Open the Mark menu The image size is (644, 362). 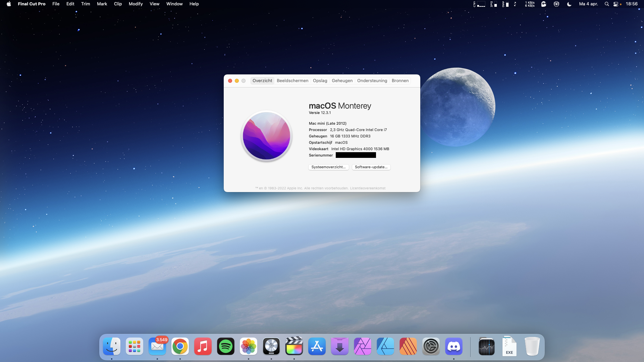coord(102,4)
